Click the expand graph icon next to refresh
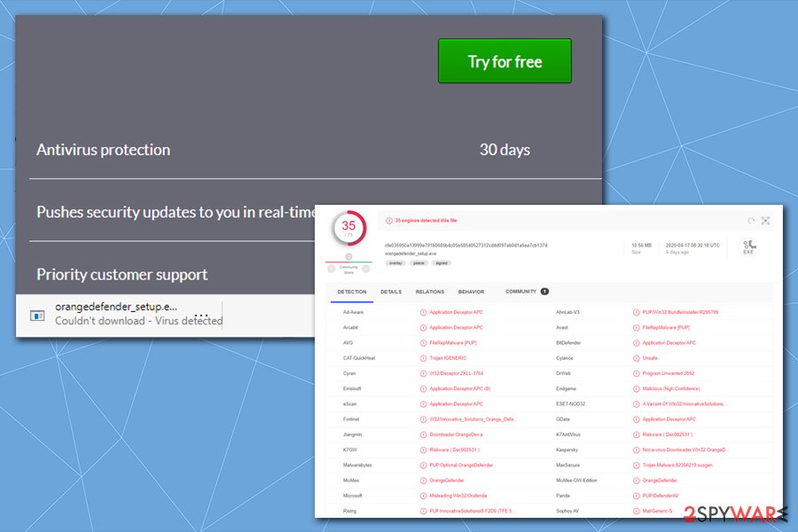798x532 pixels. pyautogui.click(x=765, y=221)
